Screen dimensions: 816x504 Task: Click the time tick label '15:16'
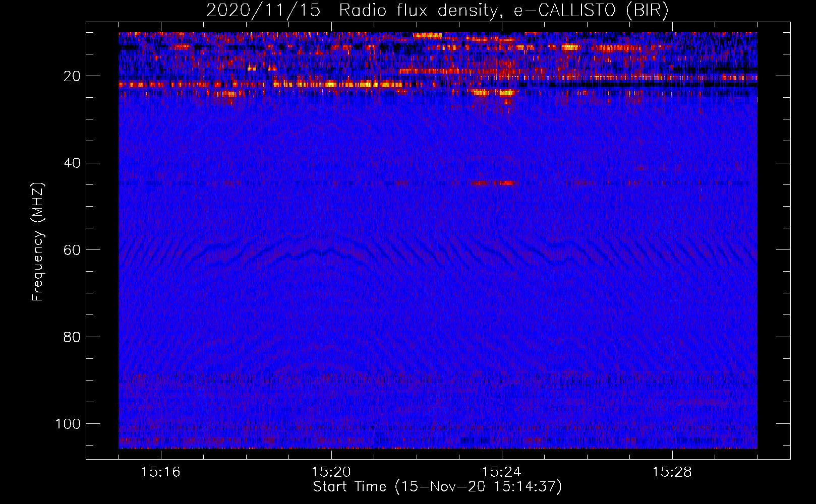click(161, 472)
